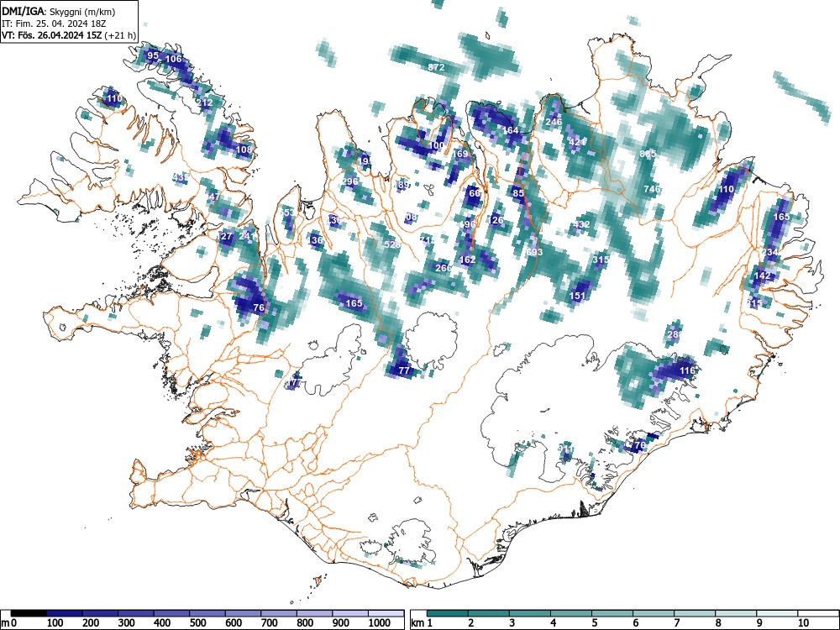Viewport: 840px width, 630px height.
Task: Click the '1000' label on the m legend
Action: tap(380, 623)
